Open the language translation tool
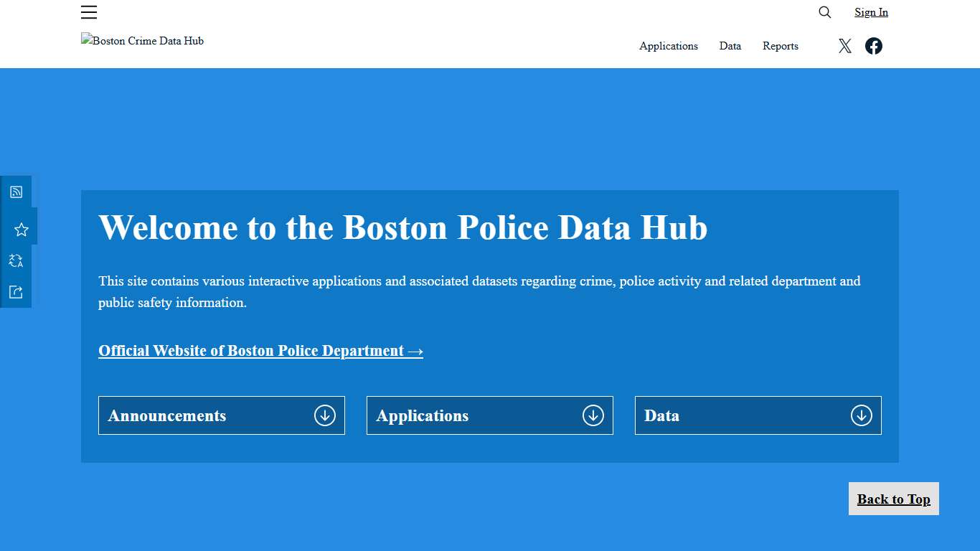 coord(16,260)
